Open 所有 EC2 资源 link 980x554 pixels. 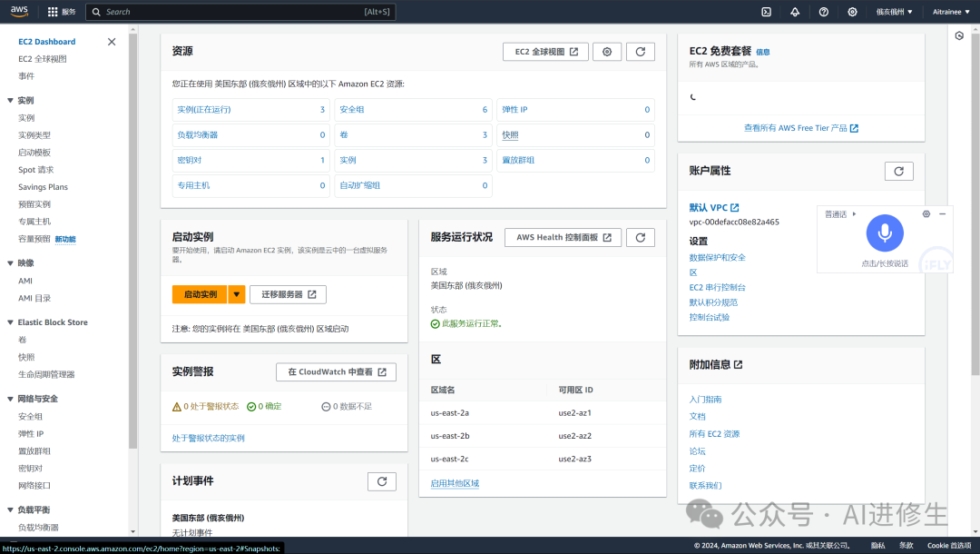714,434
